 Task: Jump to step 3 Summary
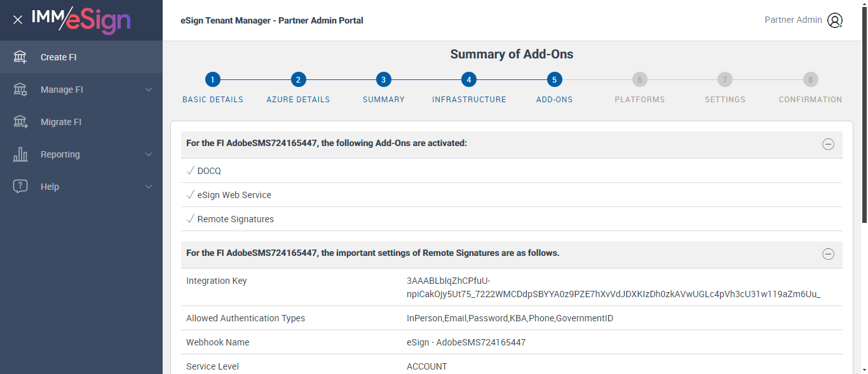[383, 80]
